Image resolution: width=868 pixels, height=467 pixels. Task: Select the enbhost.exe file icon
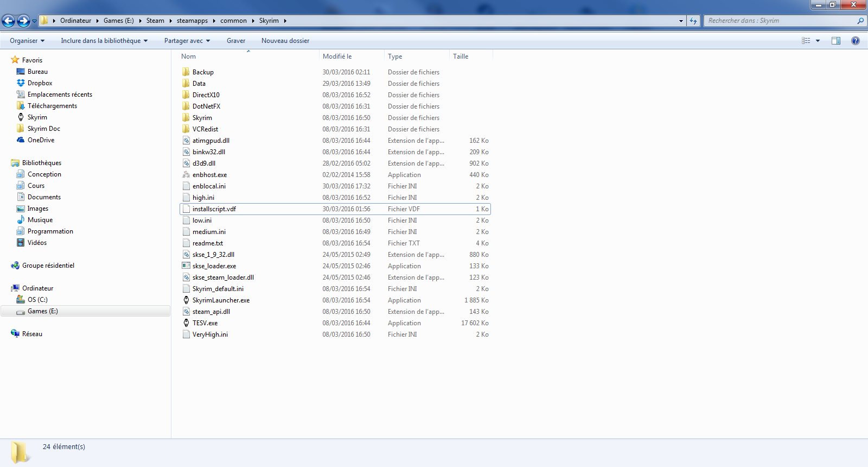click(186, 175)
